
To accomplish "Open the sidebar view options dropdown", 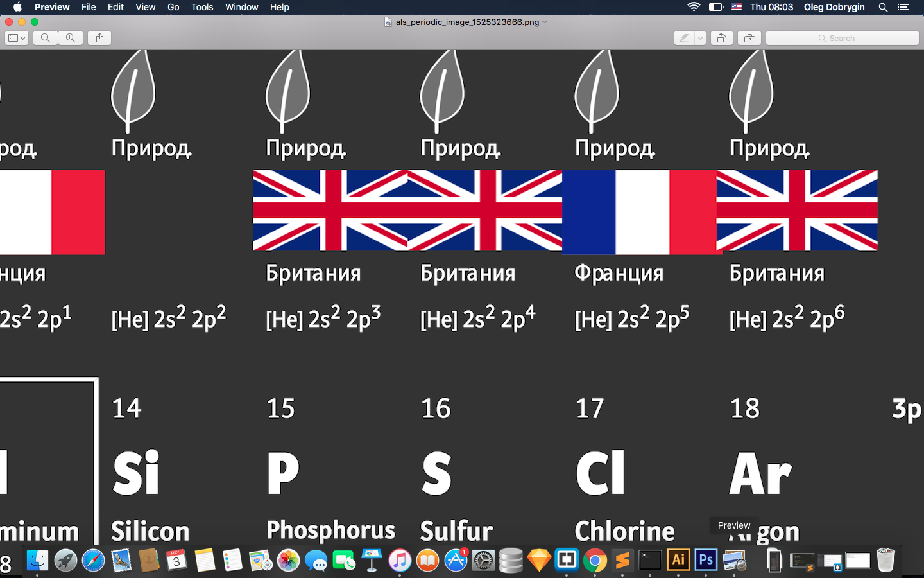I will [x=16, y=38].
